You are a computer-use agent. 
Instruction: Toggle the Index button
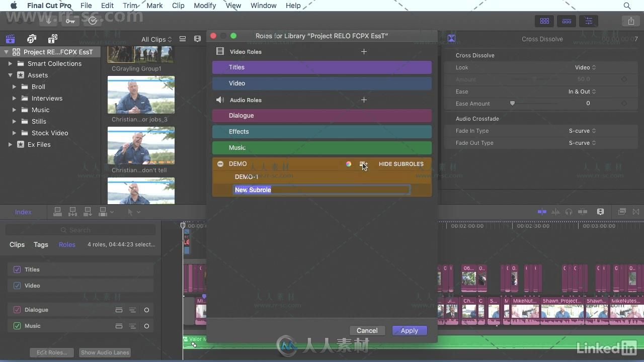point(23,212)
